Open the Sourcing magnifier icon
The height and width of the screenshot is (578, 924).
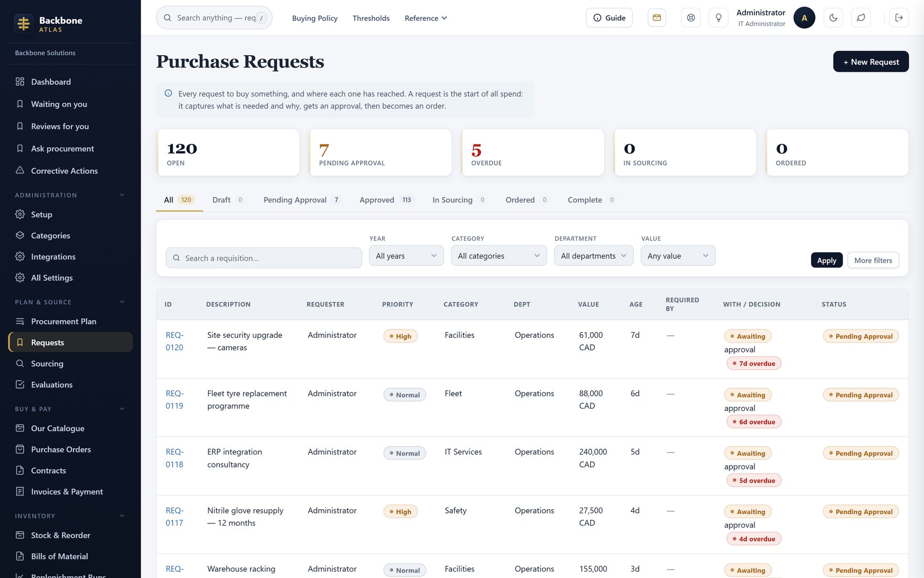20,364
